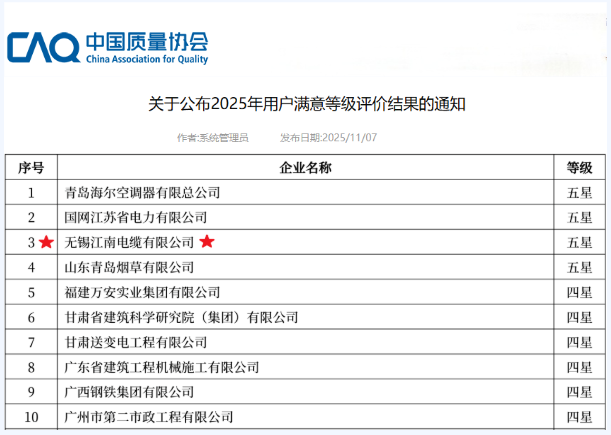
Task: Select 青岛海尔空调器有限总公司 in row 1
Action: (142, 192)
